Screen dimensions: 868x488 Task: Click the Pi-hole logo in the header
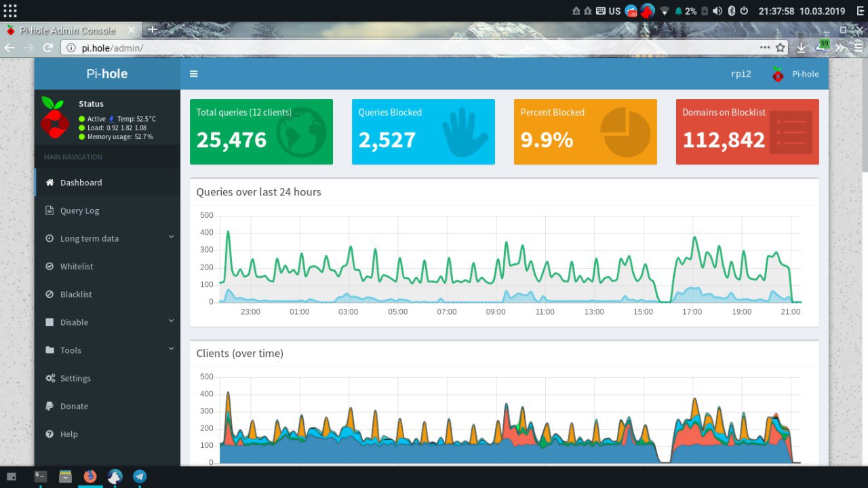[x=107, y=74]
